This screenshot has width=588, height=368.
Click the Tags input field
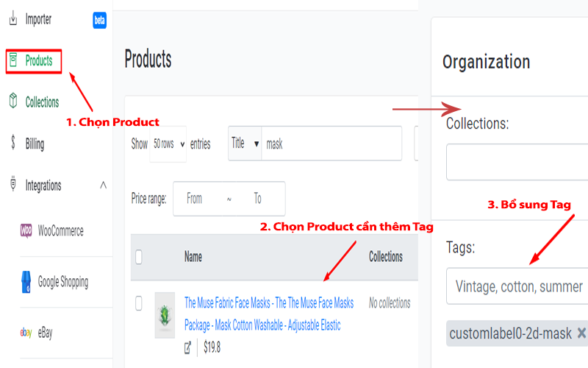[517, 286]
